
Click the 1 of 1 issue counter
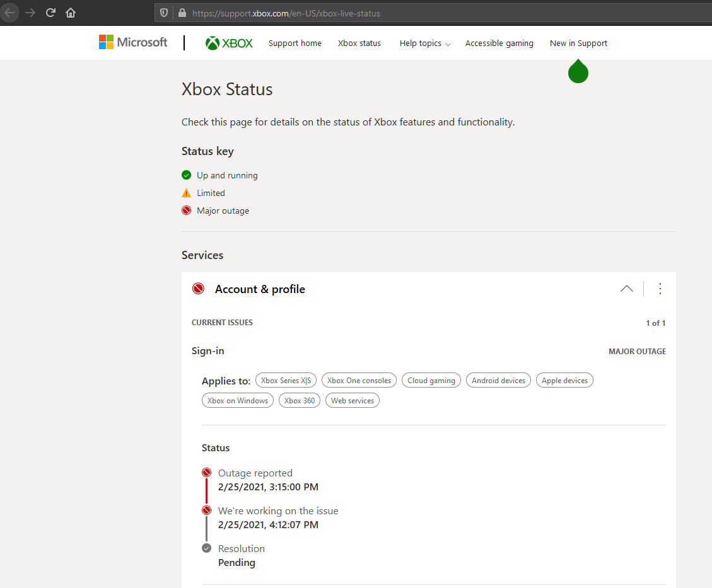tap(656, 323)
